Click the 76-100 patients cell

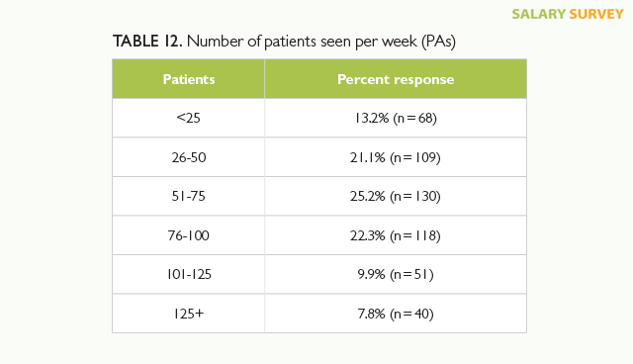[x=189, y=235]
